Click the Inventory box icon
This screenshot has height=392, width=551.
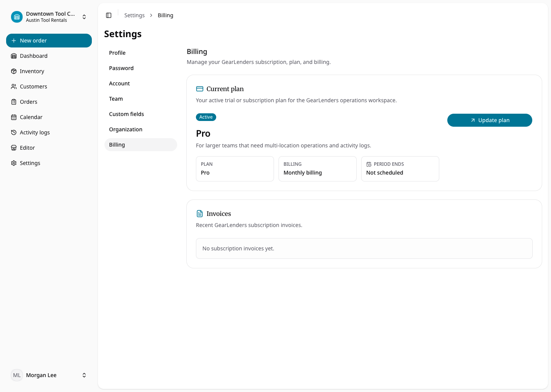(14, 71)
